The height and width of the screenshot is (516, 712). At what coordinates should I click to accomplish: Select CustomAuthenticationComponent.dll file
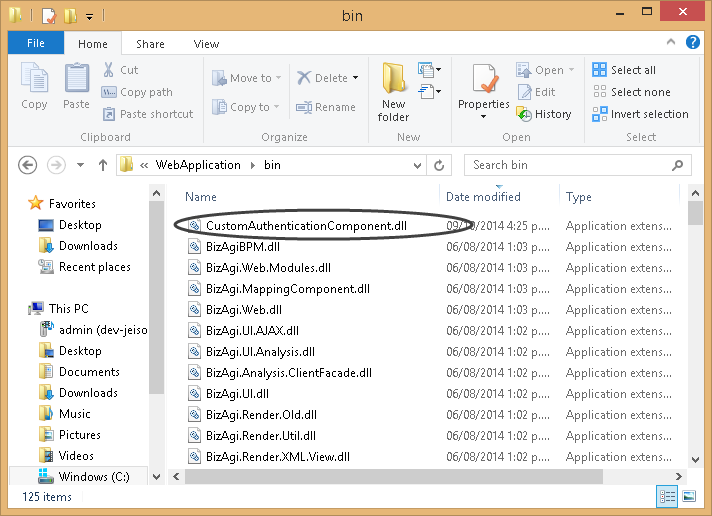(x=307, y=226)
